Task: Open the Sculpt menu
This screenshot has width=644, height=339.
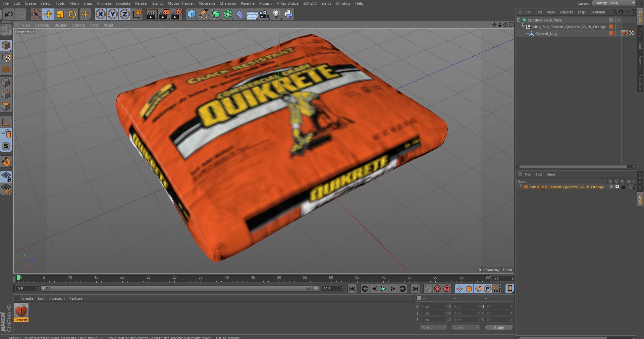Action: 157,3
